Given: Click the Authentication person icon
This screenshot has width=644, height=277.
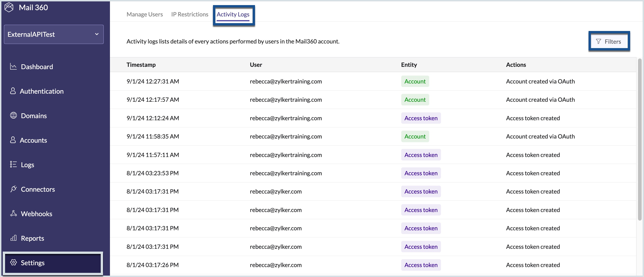Looking at the screenshot, I should point(13,91).
